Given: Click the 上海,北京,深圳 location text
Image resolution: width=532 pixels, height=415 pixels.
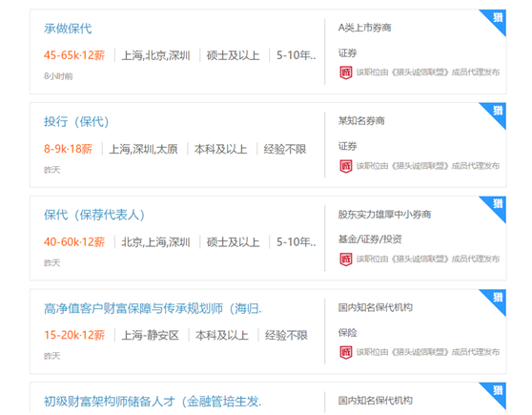Looking at the screenshot, I should 155,55.
